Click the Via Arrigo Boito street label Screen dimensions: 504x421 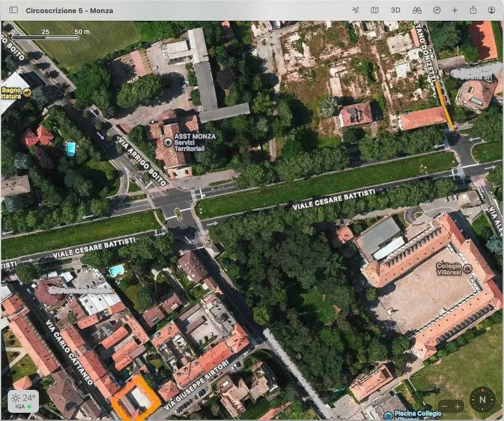point(142,161)
